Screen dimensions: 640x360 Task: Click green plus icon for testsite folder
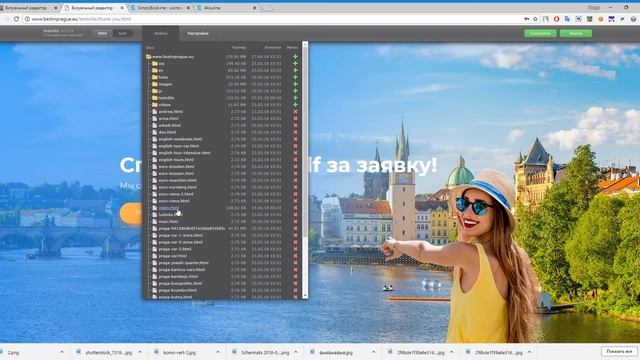[295, 98]
